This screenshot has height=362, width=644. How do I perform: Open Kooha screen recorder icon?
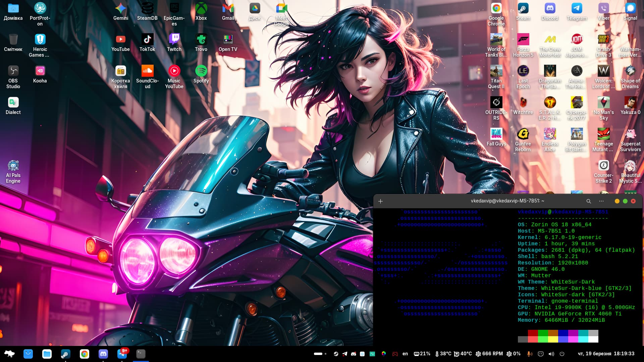[40, 71]
